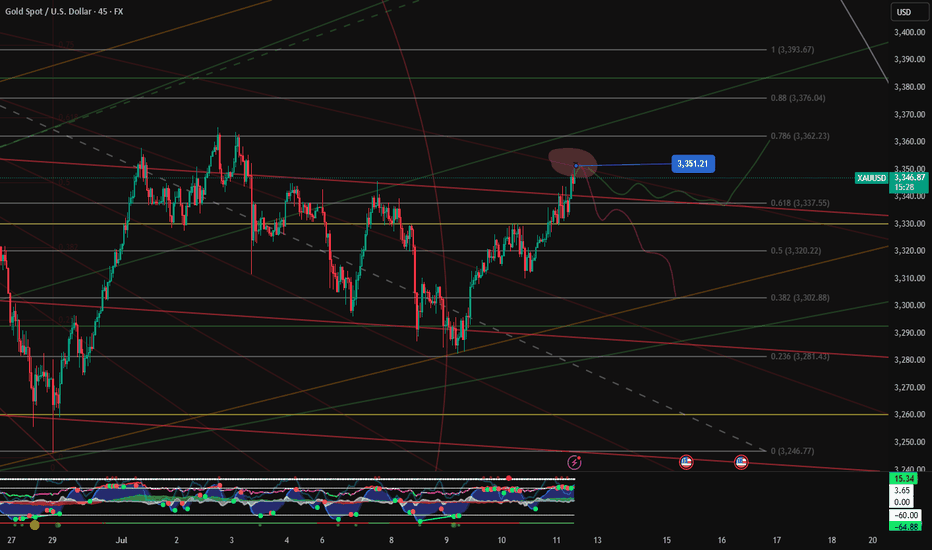Click the 15:28 bar countdown timer
The image size is (932, 550).
tap(905, 187)
